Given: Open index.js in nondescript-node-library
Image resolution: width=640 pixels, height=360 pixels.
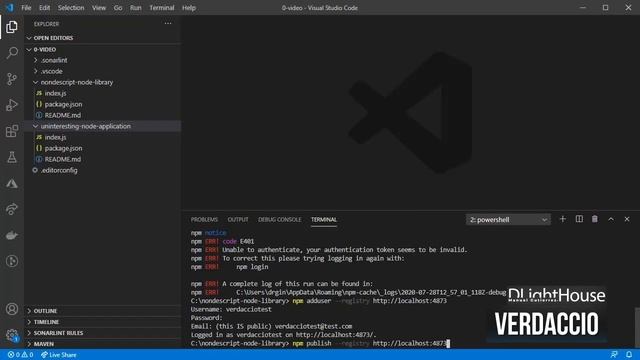Looking at the screenshot, I should point(102,93).
